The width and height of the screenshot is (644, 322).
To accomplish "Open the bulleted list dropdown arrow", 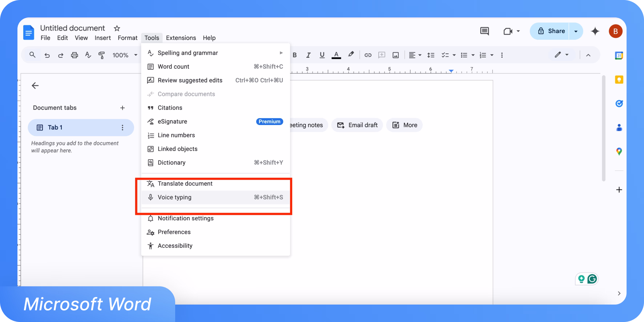I will [x=473, y=55].
